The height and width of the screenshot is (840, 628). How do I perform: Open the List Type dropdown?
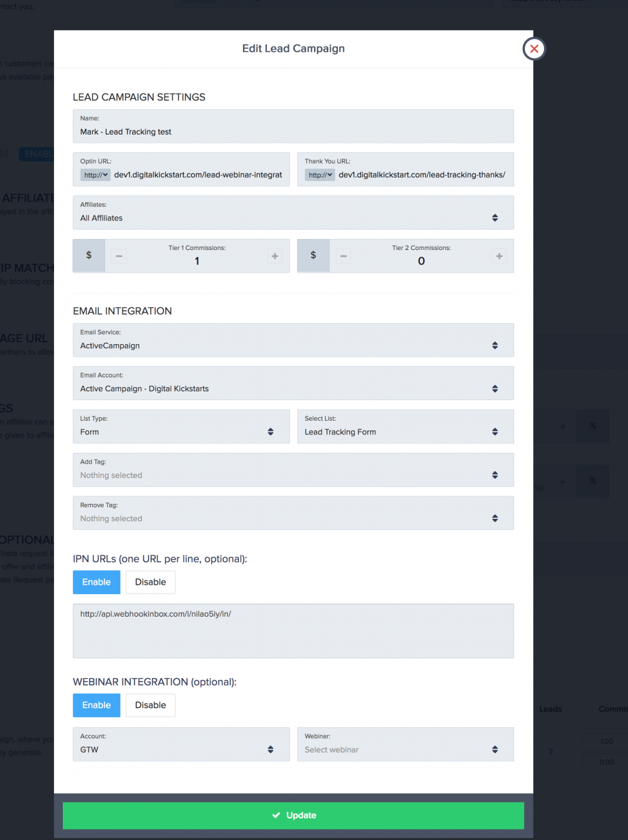(181, 426)
